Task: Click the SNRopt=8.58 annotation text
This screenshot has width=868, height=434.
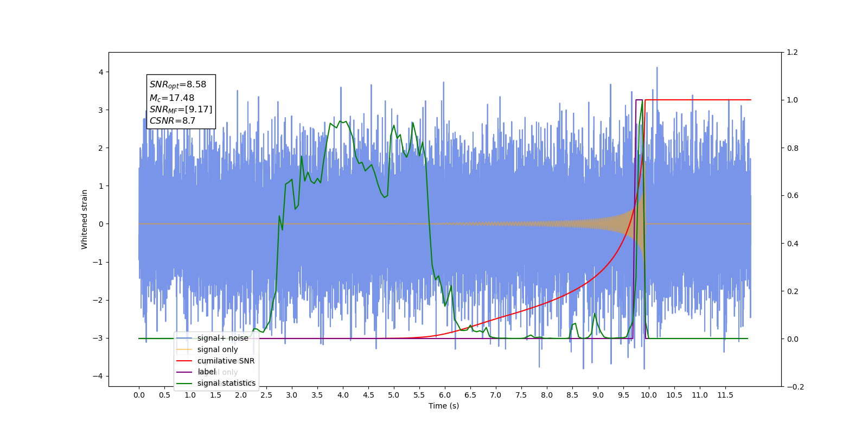Action: click(178, 85)
